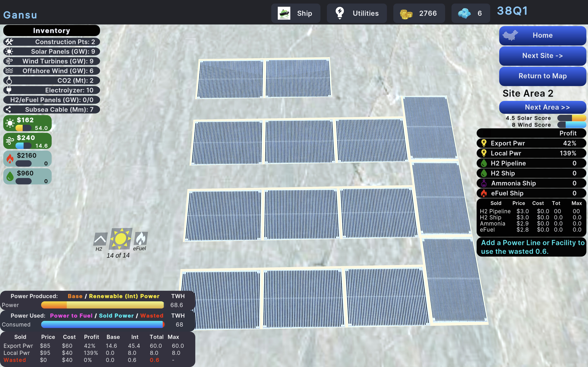This screenshot has height=367, width=588.
Task: Open the Utilities menu
Action: point(356,13)
